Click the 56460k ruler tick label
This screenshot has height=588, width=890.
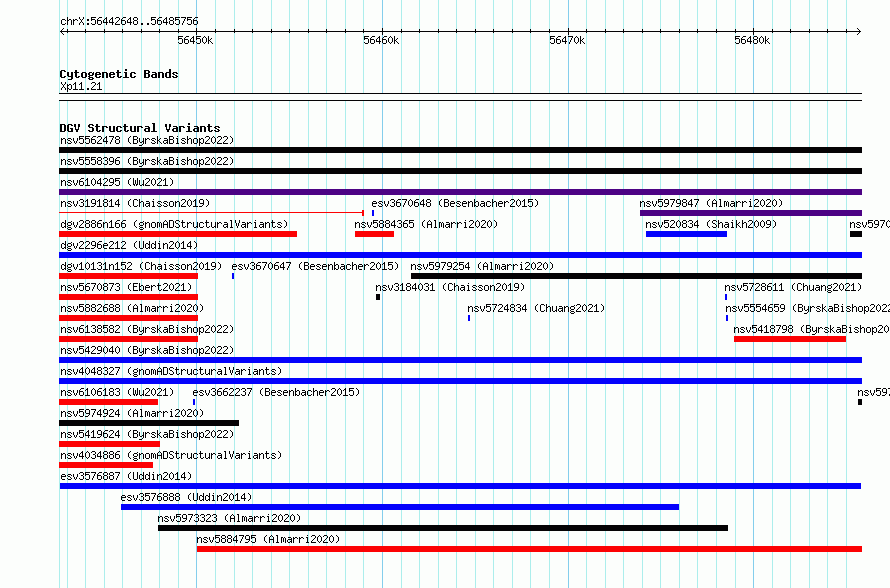[381, 40]
